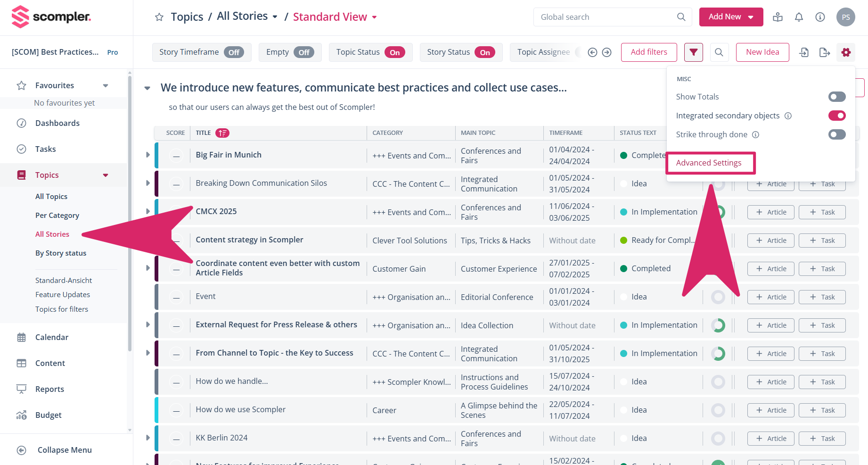Viewport: 868px width, 465px height.
Task: Click the red filter funnel icon
Action: (693, 52)
